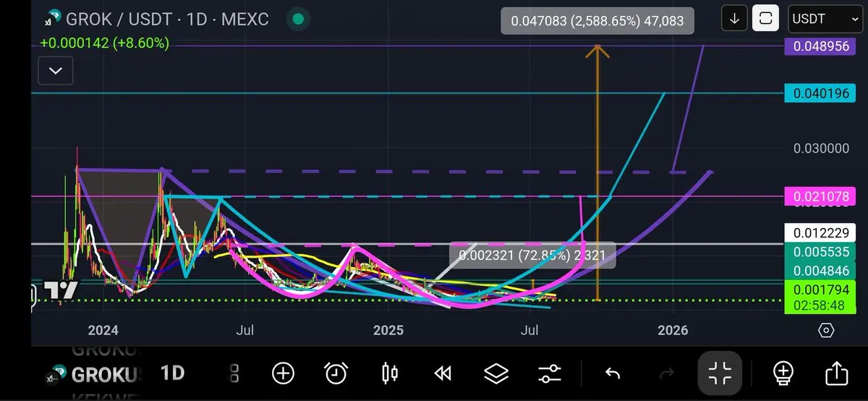Click the 0.002321 (72.85%) measurement label
Screen dimensions: 868x401
click(533, 255)
